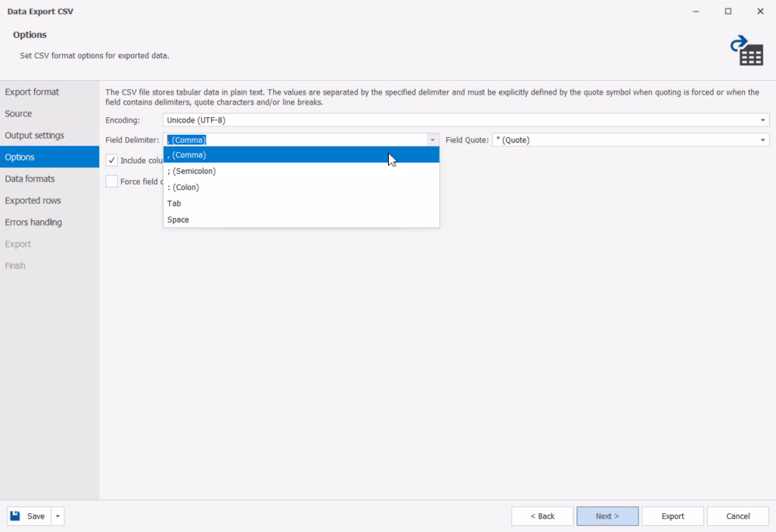Click the data export table icon in header
Image resolution: width=776 pixels, height=532 pixels.
click(x=747, y=50)
